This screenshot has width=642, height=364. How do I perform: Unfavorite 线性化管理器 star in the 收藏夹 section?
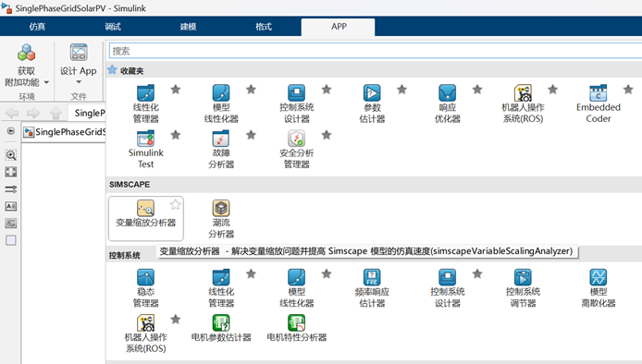[176, 90]
